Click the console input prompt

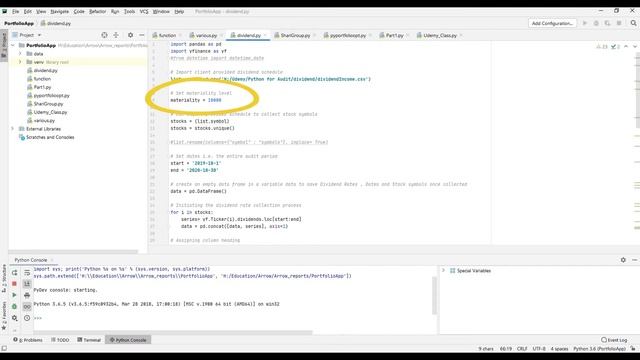[38, 318]
